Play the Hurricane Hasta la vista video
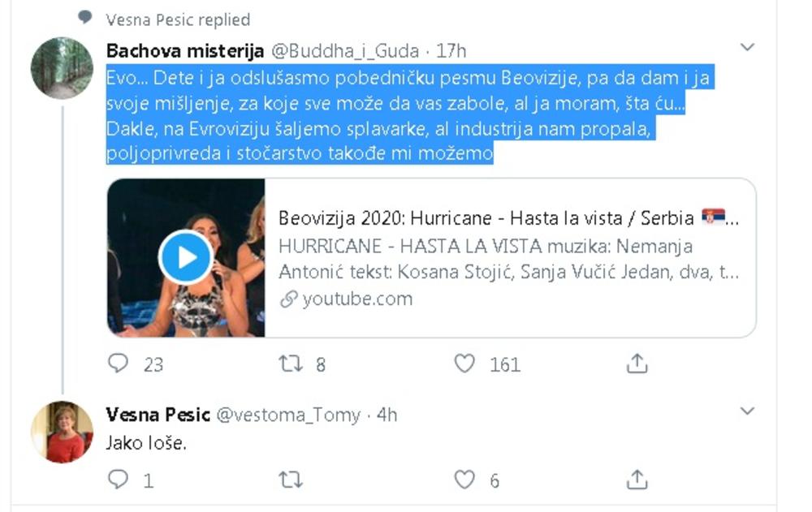The image size is (812, 512). point(186,258)
